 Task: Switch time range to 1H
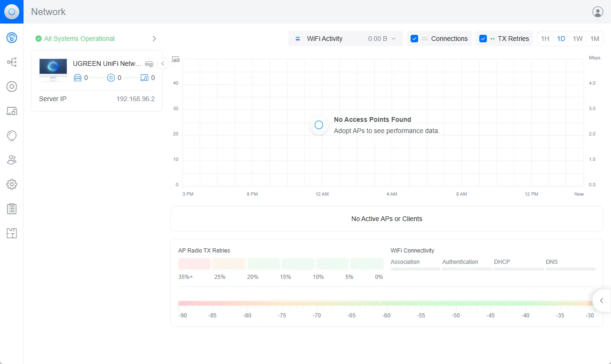point(545,39)
